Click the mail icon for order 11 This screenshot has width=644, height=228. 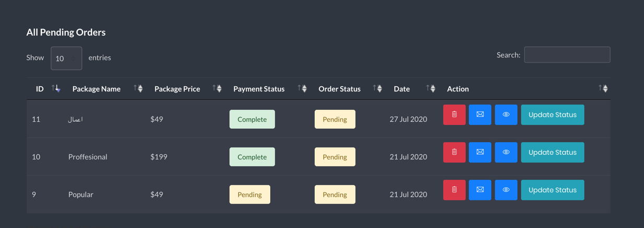(x=480, y=115)
